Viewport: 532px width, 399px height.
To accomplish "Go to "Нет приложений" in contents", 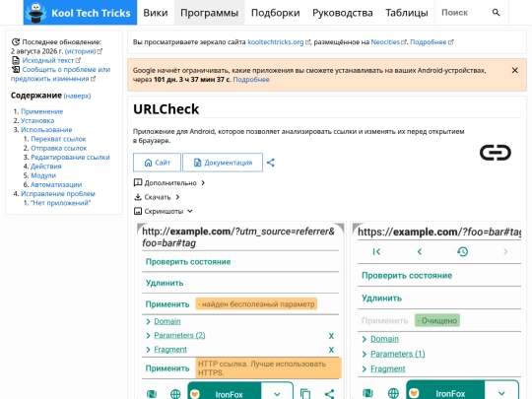I will click(x=61, y=203).
